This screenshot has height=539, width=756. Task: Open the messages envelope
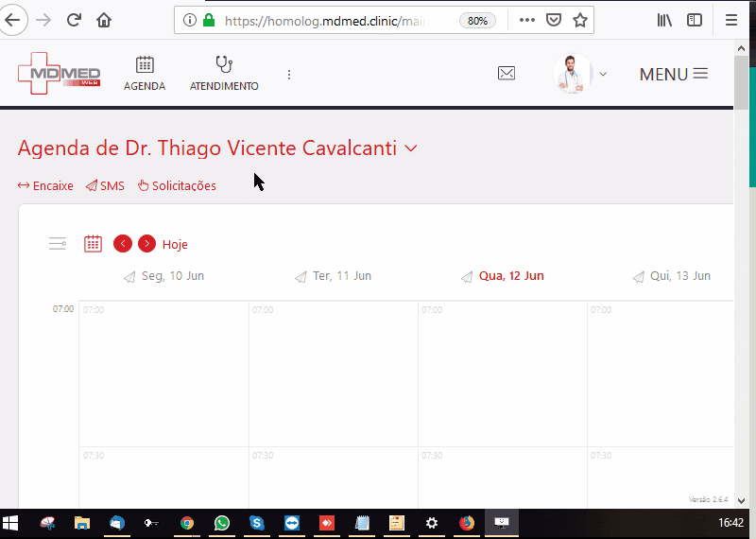click(507, 74)
